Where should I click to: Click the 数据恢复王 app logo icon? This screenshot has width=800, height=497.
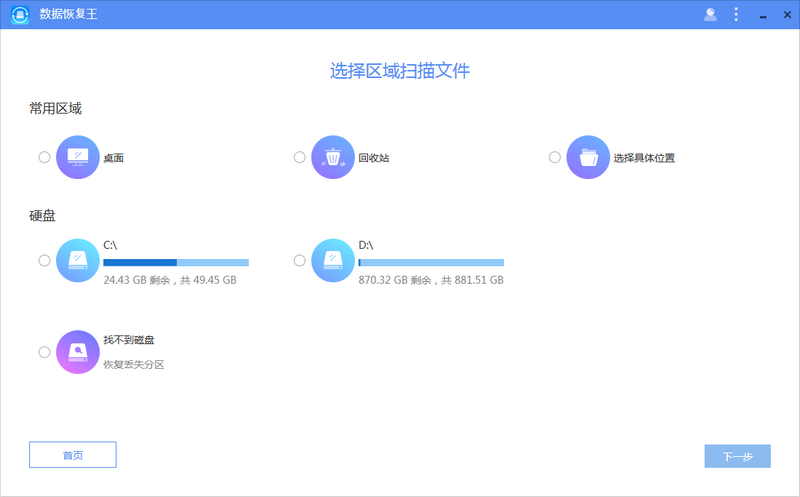click(x=20, y=14)
